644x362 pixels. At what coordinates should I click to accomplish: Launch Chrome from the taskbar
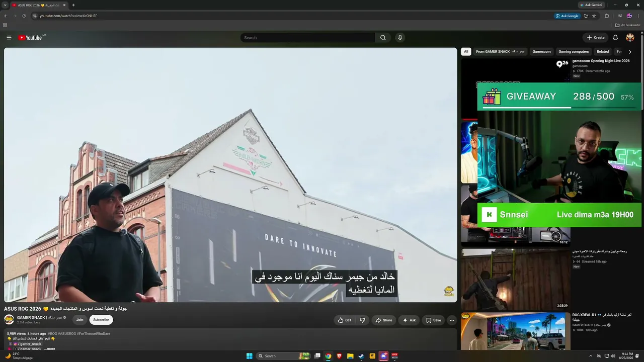[328, 356]
